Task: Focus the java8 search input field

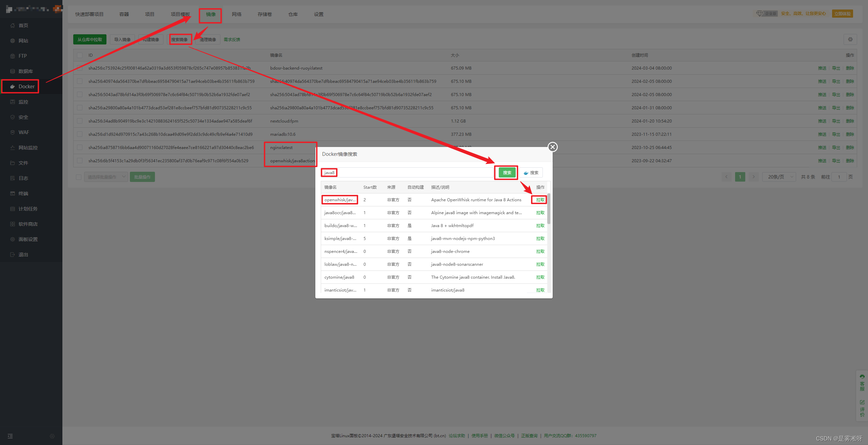Action: pyautogui.click(x=407, y=173)
